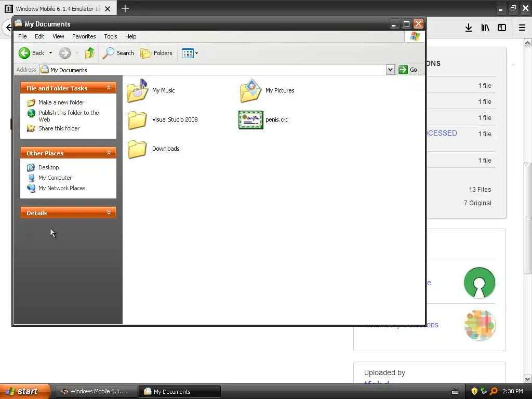Select the Downloads folder icon
532x399 pixels.
click(x=137, y=149)
